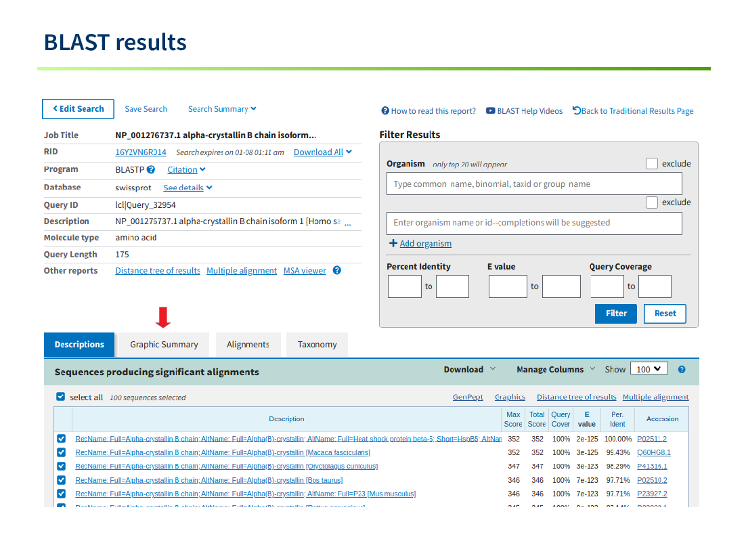This screenshot has height=560, width=746.
Task: Click the Graphics link above the table
Action: (510, 397)
